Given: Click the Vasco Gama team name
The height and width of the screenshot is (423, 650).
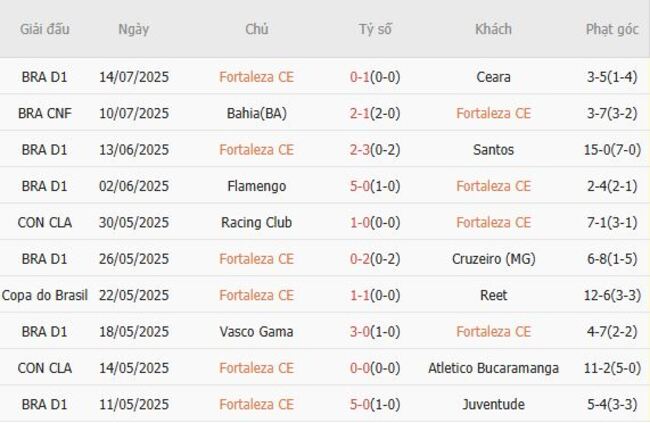Looking at the screenshot, I should [x=257, y=331].
